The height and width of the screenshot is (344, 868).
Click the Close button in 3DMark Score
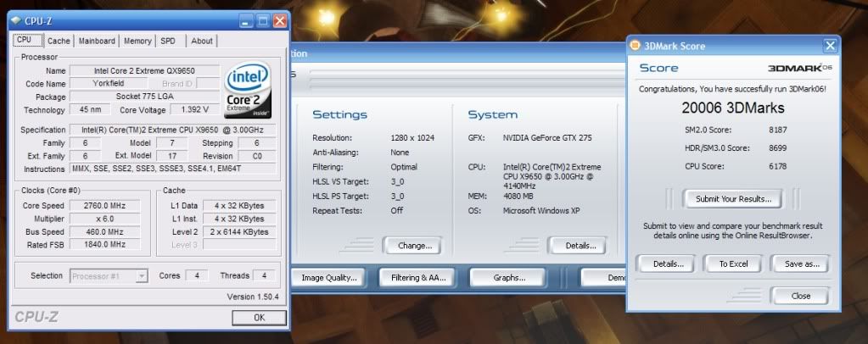tap(800, 296)
